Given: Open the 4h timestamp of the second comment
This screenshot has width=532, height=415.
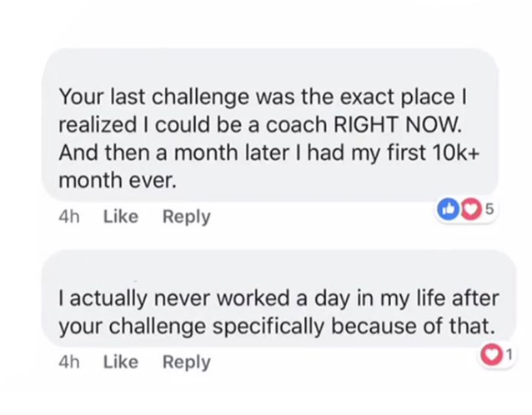Looking at the screenshot, I should 69,362.
